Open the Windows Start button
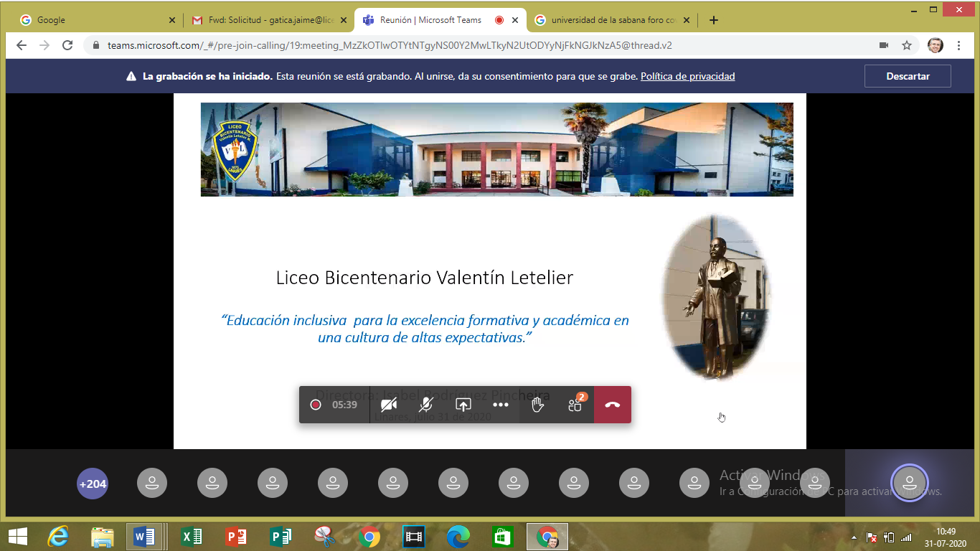This screenshot has width=980, height=551. pyautogui.click(x=18, y=536)
